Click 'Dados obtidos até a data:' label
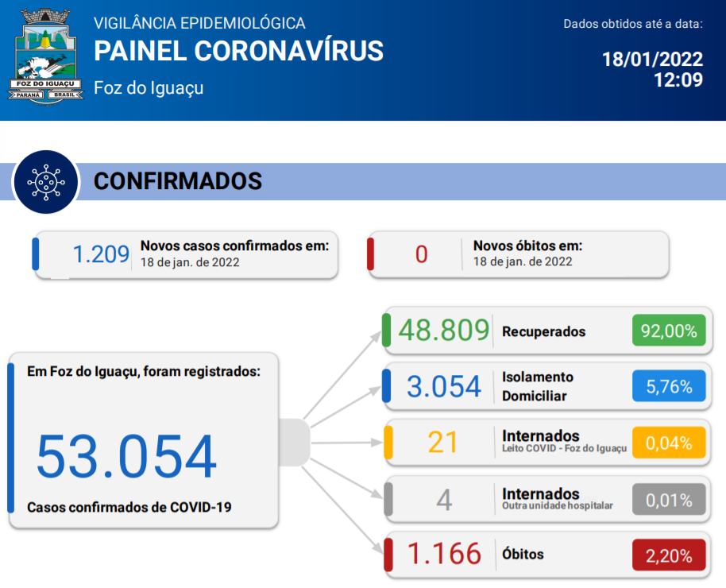Viewport: 726px width, 588px height. 633,24
